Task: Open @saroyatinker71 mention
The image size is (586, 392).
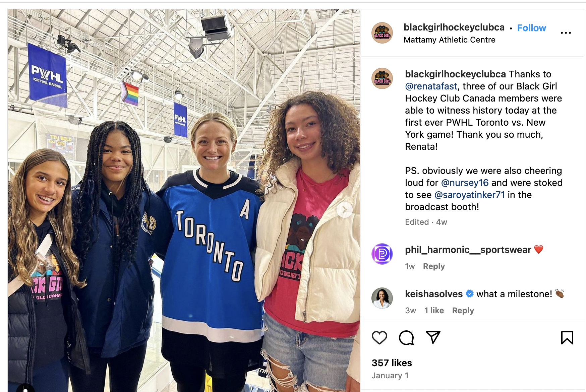Action: pos(470,195)
